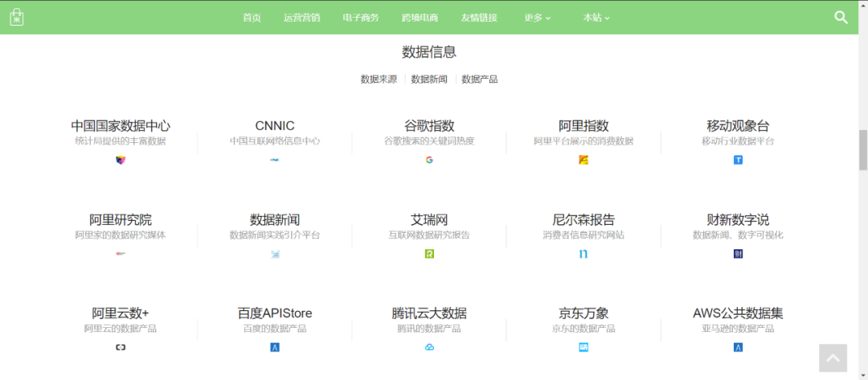Click description text 百度的数据产品
This screenshot has width=868, height=380.
point(275,329)
